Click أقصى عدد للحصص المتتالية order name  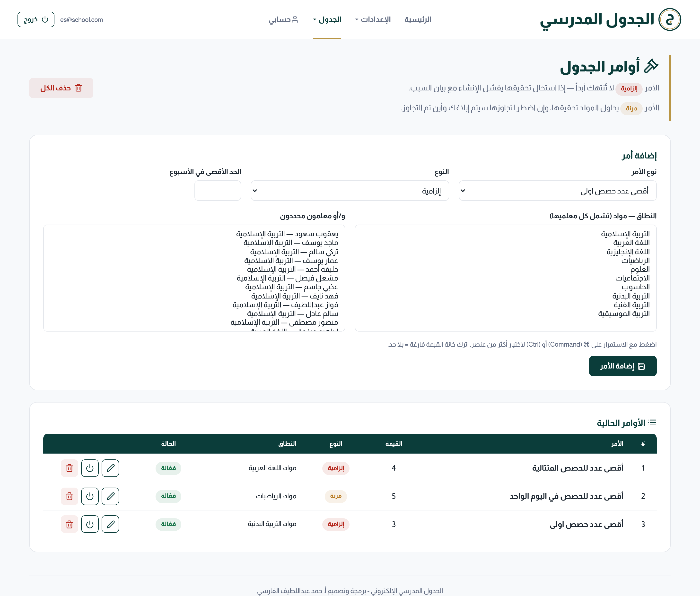[x=578, y=468]
